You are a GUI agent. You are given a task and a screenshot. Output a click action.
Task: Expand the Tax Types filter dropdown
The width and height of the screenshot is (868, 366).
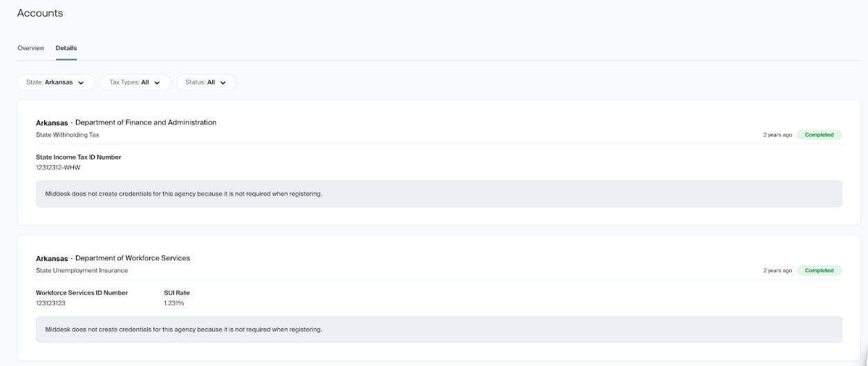135,82
